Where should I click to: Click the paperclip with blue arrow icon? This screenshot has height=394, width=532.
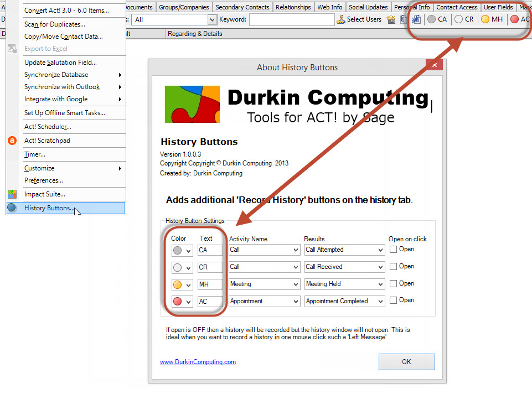pyautogui.click(x=416, y=20)
